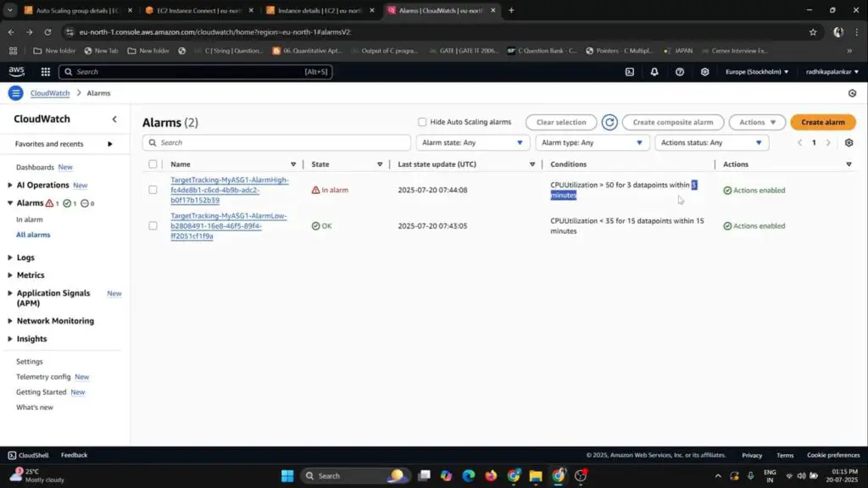This screenshot has width=868, height=488.
Task: Open Actions status filter dropdown
Action: point(711,142)
